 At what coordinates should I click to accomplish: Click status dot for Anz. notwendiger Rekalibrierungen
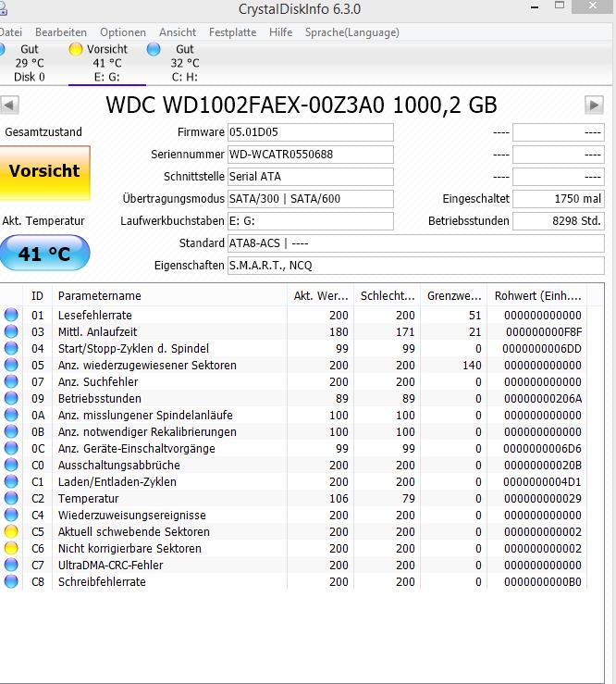coord(11,431)
